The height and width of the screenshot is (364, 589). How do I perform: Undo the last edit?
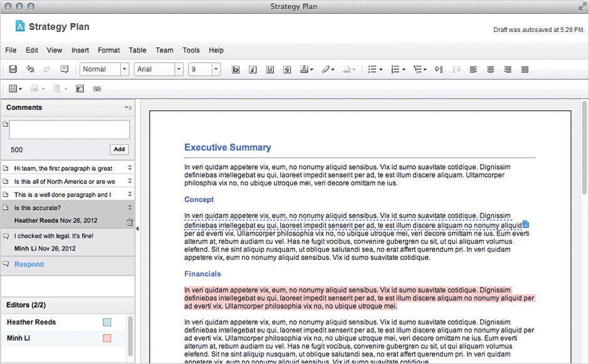coord(30,70)
